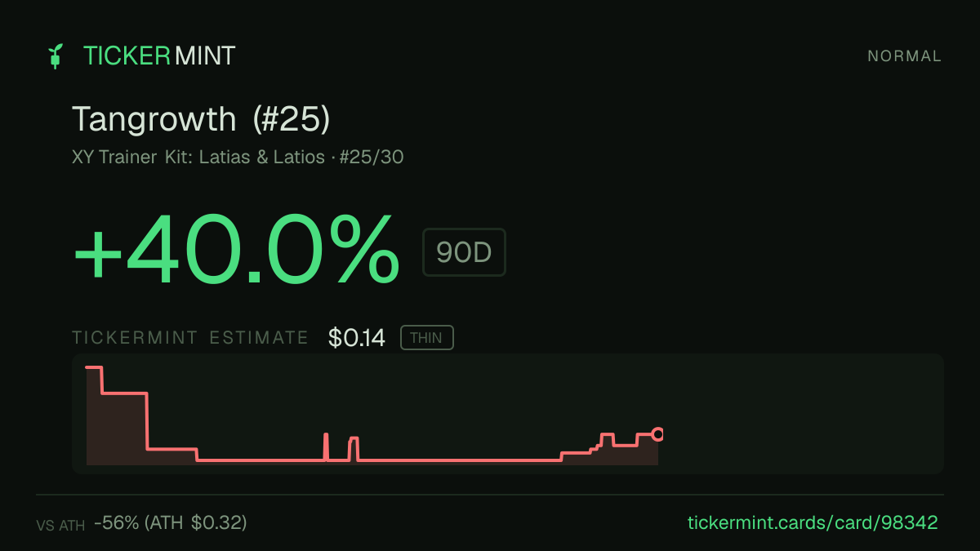Click the THIN liquidity badge
Image resolution: width=980 pixels, height=551 pixels.
tap(426, 338)
